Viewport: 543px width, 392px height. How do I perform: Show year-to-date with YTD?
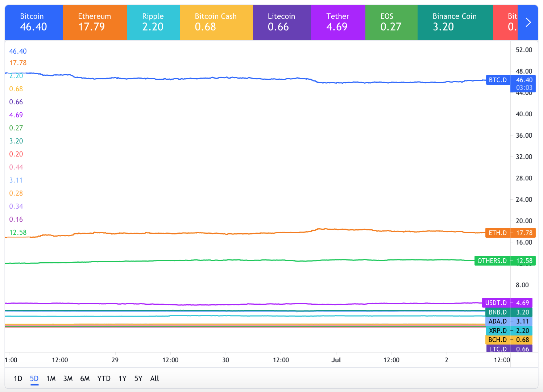click(x=104, y=379)
